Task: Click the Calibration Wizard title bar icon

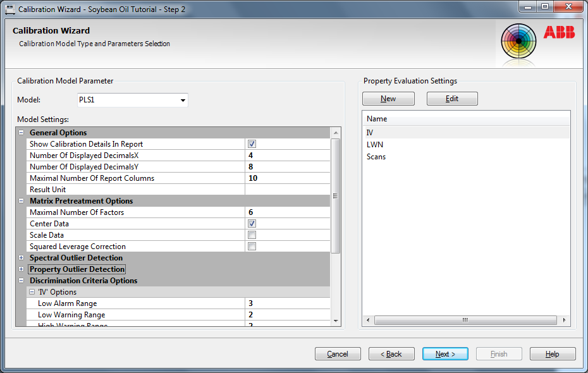Action: [10, 9]
